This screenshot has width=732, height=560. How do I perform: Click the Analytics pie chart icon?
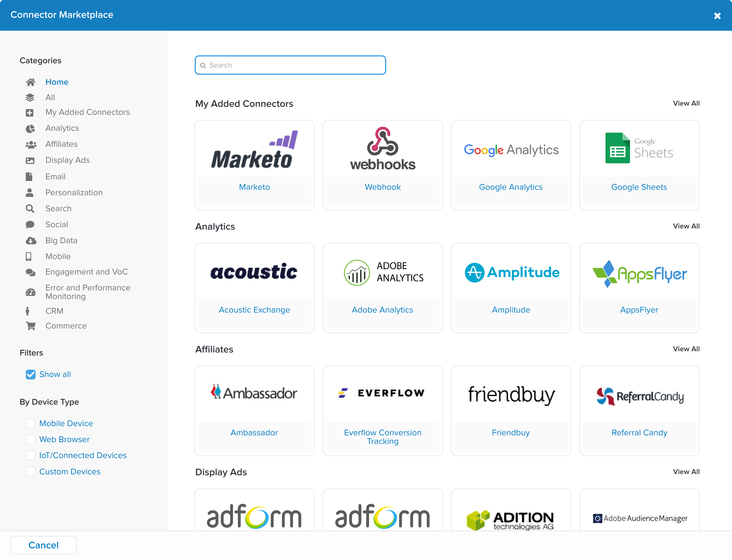click(30, 128)
